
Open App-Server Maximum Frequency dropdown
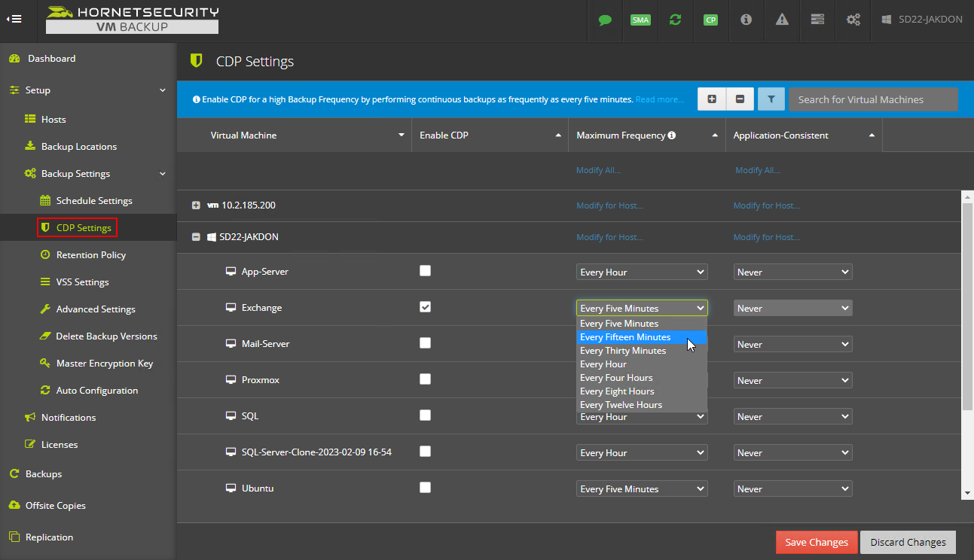642,272
